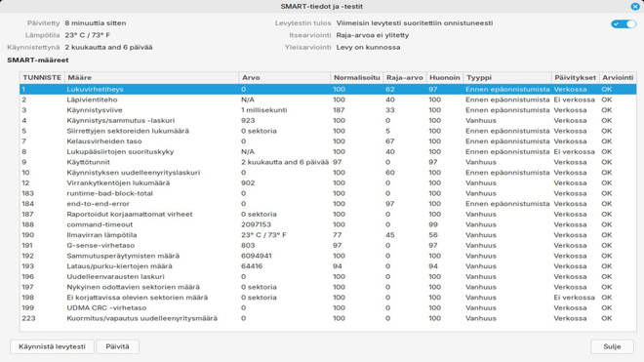Sort by the Huonoin column header
644x362 pixels.
[445, 77]
